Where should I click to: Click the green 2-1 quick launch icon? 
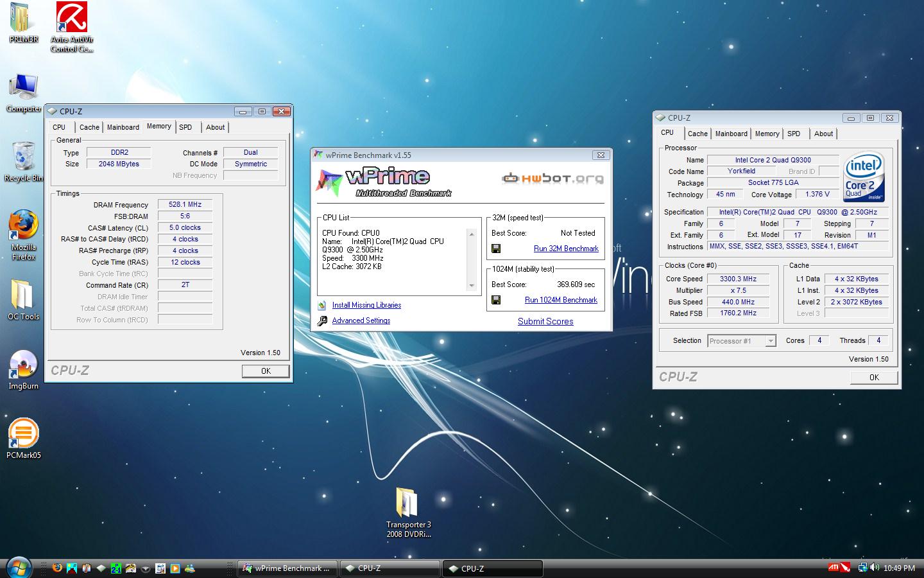coord(116,568)
